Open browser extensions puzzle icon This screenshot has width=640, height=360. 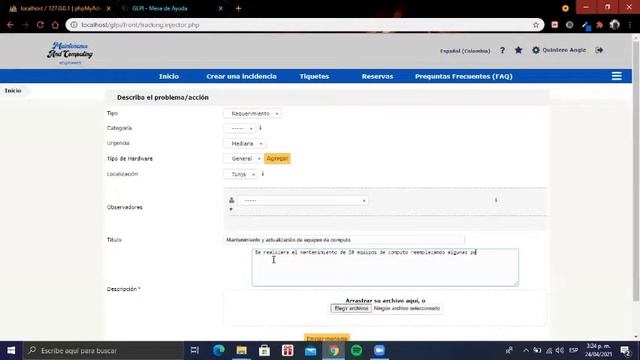[x=600, y=25]
